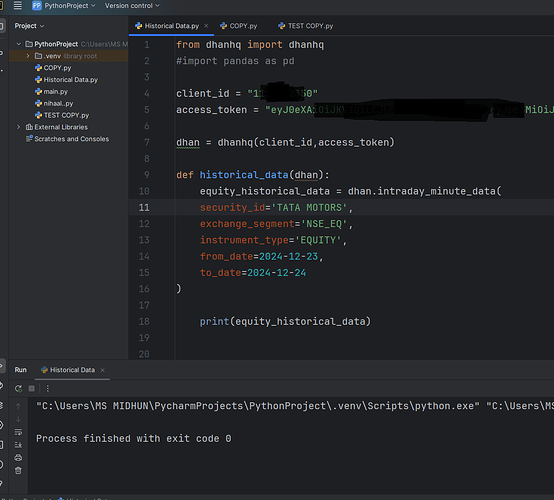The image size is (554, 500).
Task: Stop the running process
Action: tap(32, 388)
